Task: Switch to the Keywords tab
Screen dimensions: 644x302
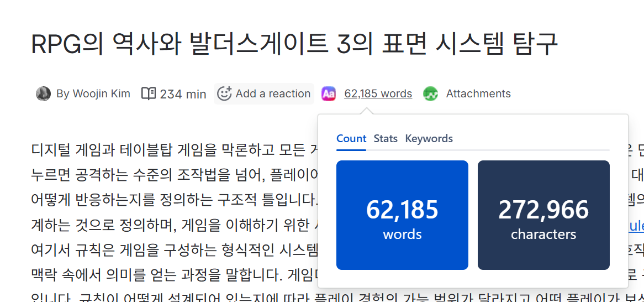Action: point(429,139)
